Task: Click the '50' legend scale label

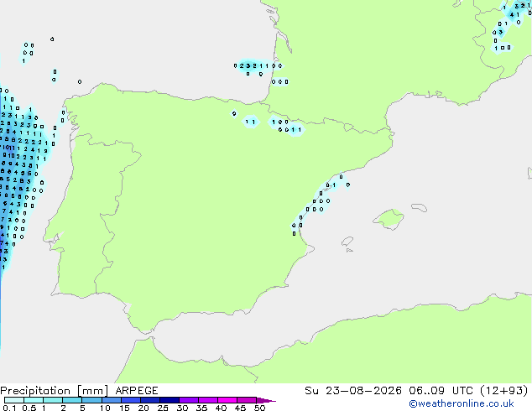Action: 259,408
